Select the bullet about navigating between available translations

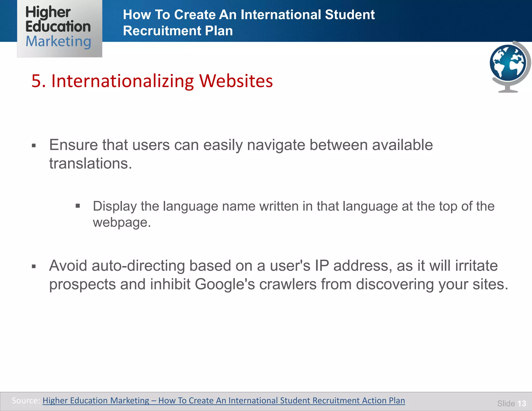click(x=241, y=154)
